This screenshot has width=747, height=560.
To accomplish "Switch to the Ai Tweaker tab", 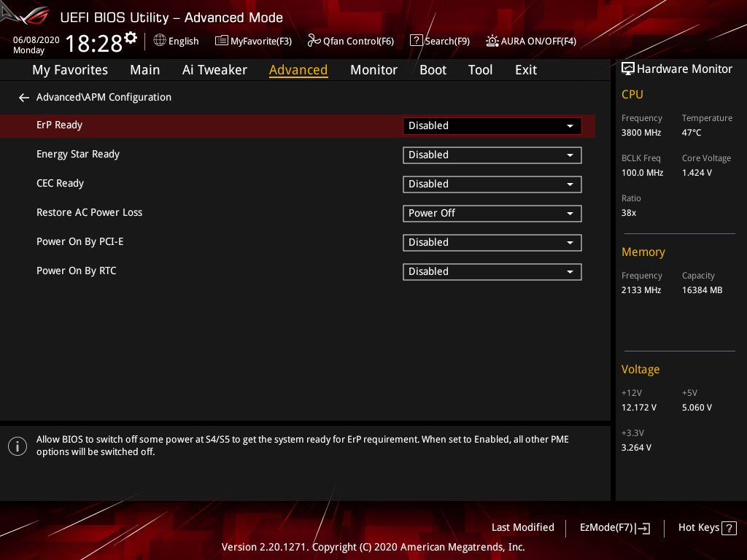I will pyautogui.click(x=214, y=70).
